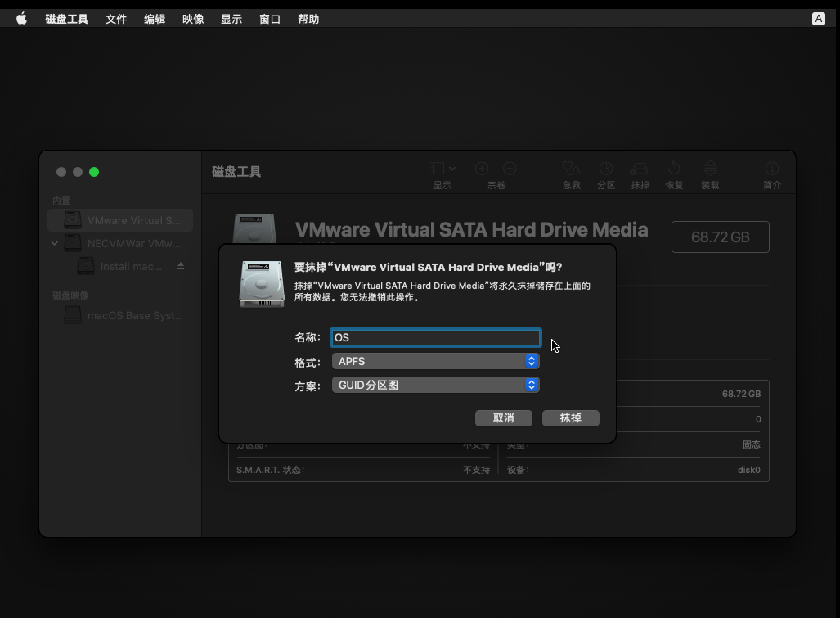
Task: Select Install mac... volume in sidebar
Action: 120,266
